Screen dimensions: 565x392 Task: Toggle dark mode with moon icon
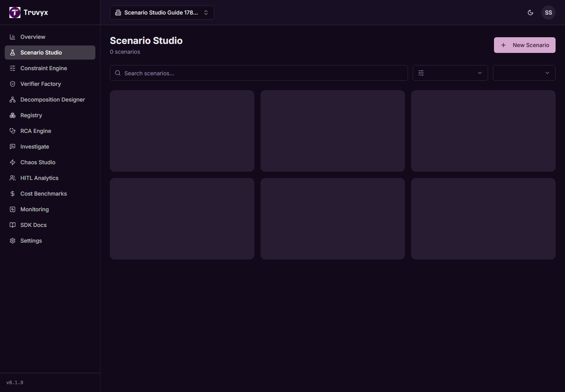pyautogui.click(x=530, y=13)
